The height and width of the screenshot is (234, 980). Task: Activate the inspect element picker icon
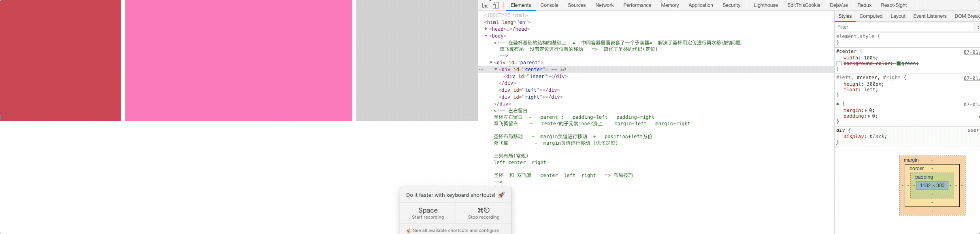pyautogui.click(x=485, y=5)
